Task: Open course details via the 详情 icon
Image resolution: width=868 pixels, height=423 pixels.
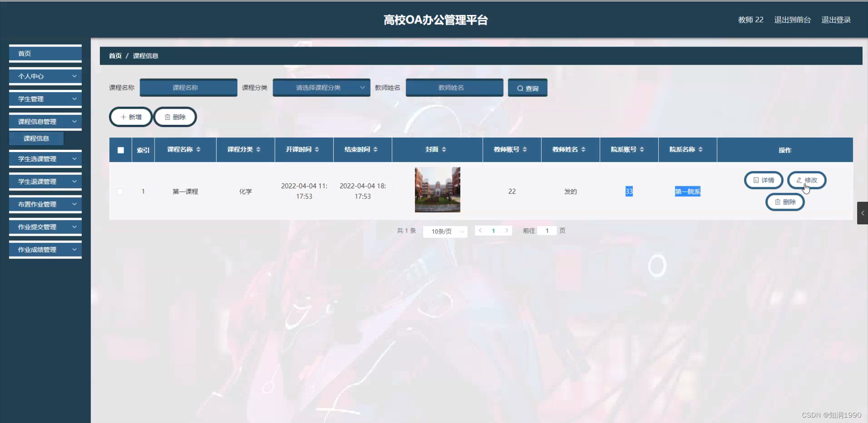Action: coord(756,180)
